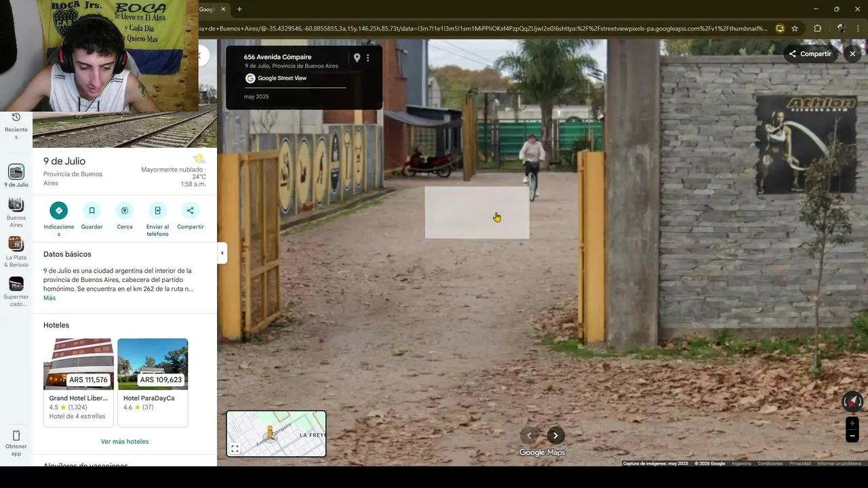Go to the previous Street View image
Screen dimensions: 868x488
tap(530, 436)
